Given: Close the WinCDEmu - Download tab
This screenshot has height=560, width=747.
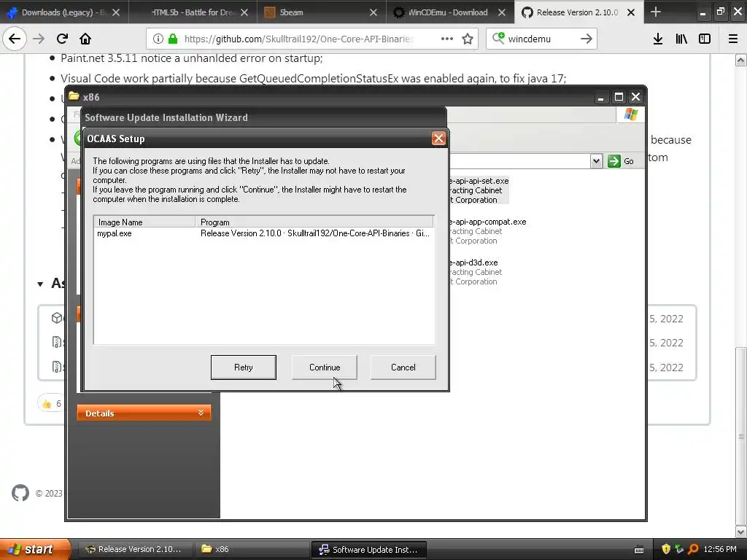Looking at the screenshot, I should coord(502,12).
